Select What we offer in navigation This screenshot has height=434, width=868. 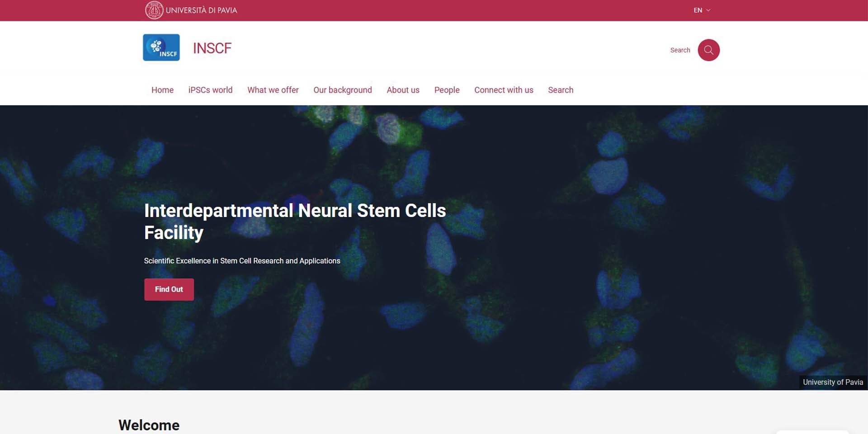(273, 90)
